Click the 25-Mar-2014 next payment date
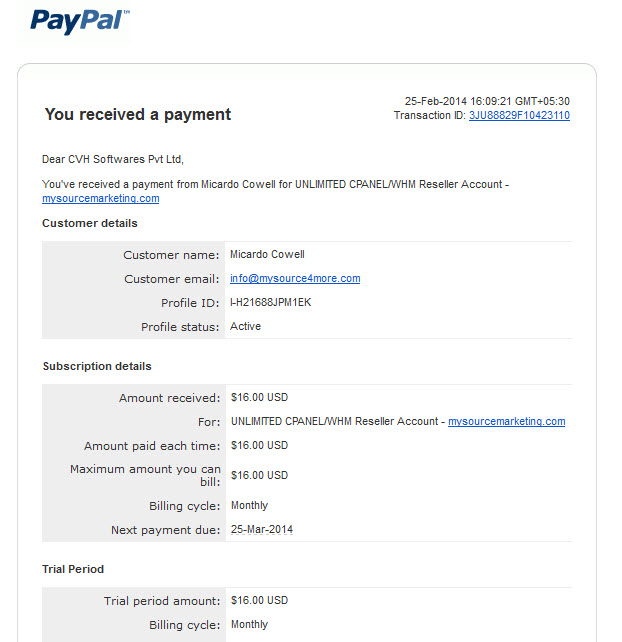 coord(262,529)
